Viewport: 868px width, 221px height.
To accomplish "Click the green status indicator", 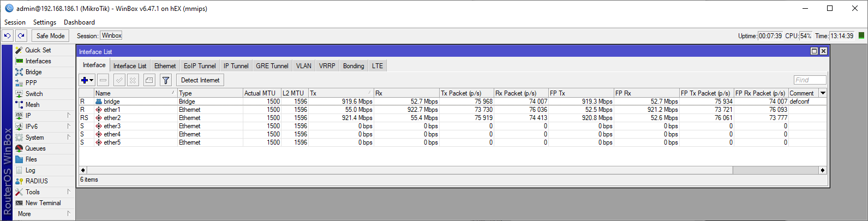I will pyautogui.click(x=861, y=35).
